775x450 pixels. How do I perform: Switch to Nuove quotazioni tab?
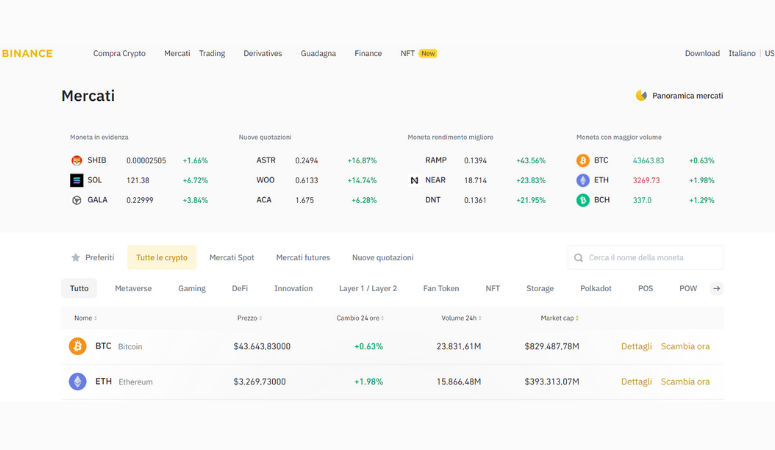(383, 257)
